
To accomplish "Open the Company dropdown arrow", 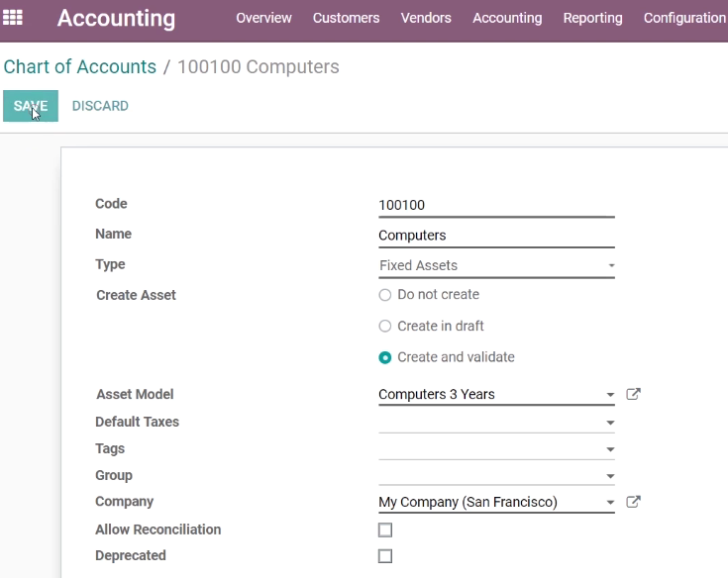I will coord(610,503).
